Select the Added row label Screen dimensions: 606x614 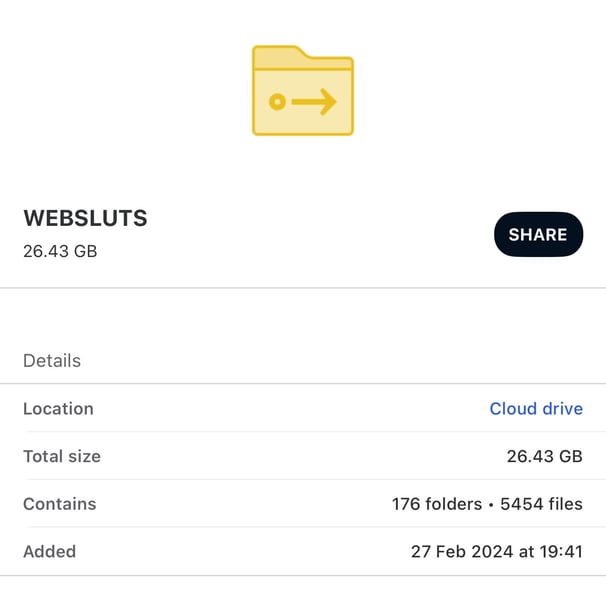point(50,551)
